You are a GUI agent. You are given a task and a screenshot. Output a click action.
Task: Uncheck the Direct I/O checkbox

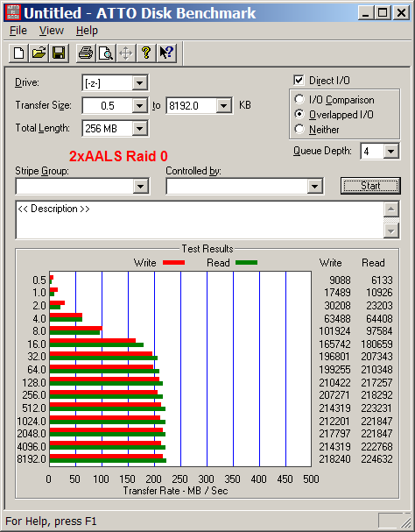pos(299,81)
